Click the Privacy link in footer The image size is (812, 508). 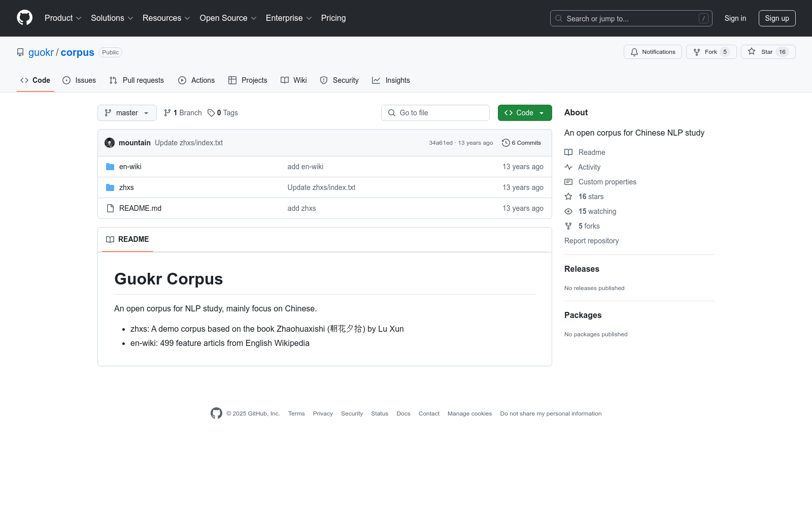pos(323,414)
